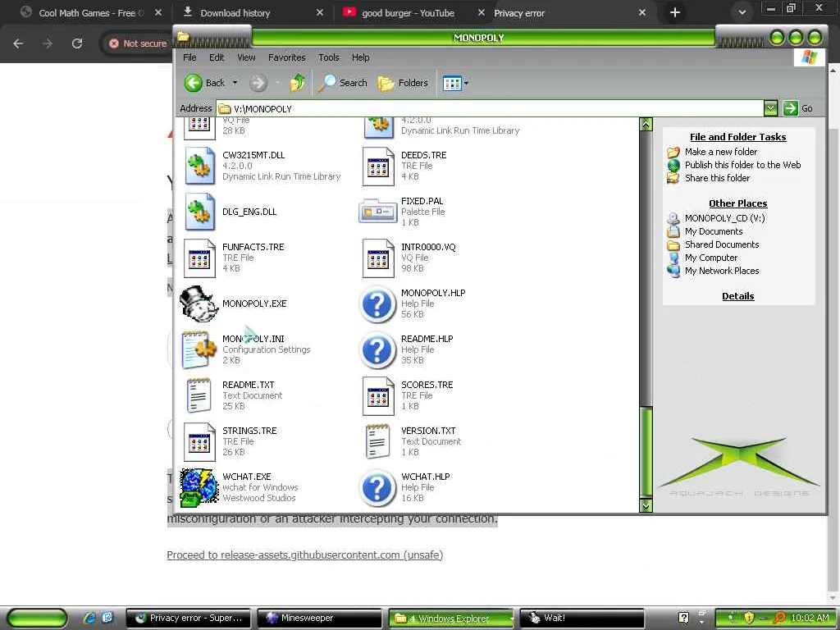Open the Back button history dropdown
Viewport: 840px width, 630px height.
[x=235, y=83]
